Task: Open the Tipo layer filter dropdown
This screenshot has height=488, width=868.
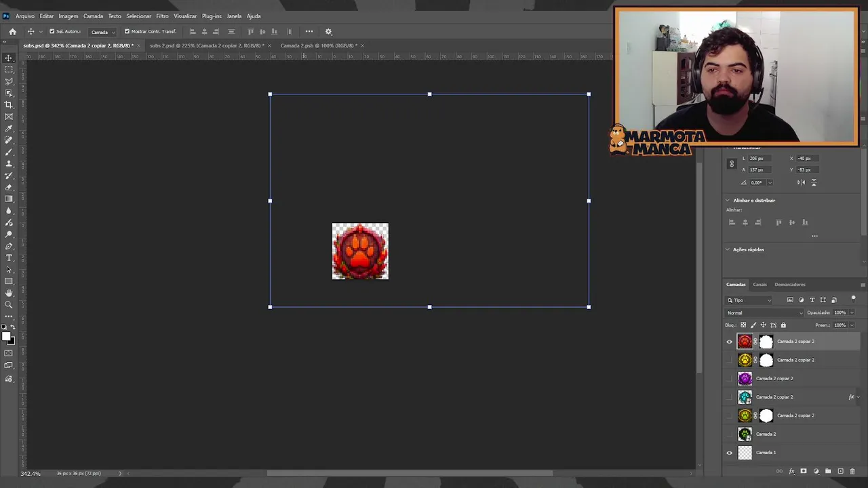Action: click(x=749, y=300)
